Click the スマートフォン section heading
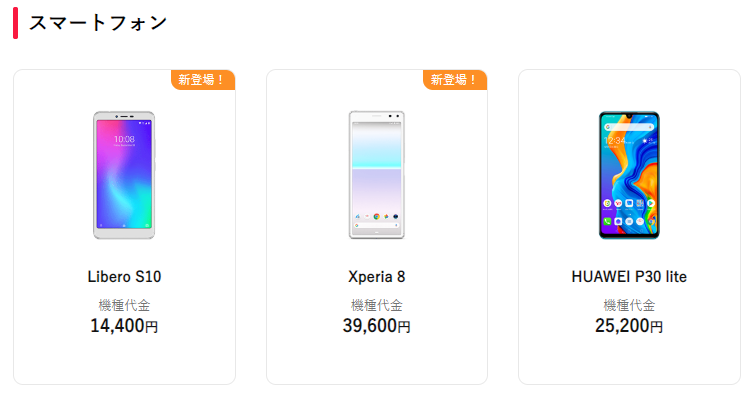Viewport: 752px width, 396px height. point(98,23)
